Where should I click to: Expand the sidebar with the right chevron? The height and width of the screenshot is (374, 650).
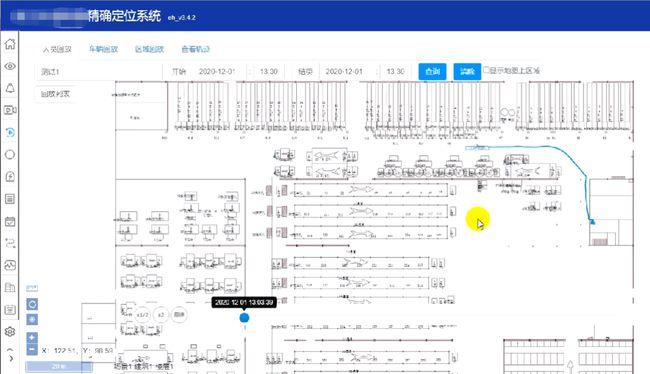tap(11, 359)
